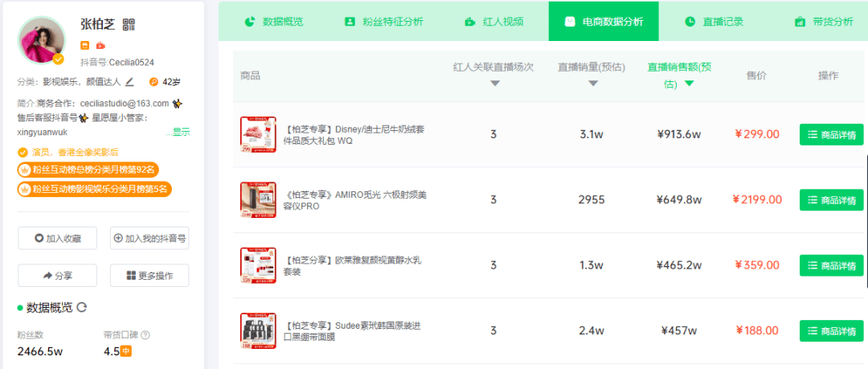Open the 红人视频 tab

[x=493, y=23]
